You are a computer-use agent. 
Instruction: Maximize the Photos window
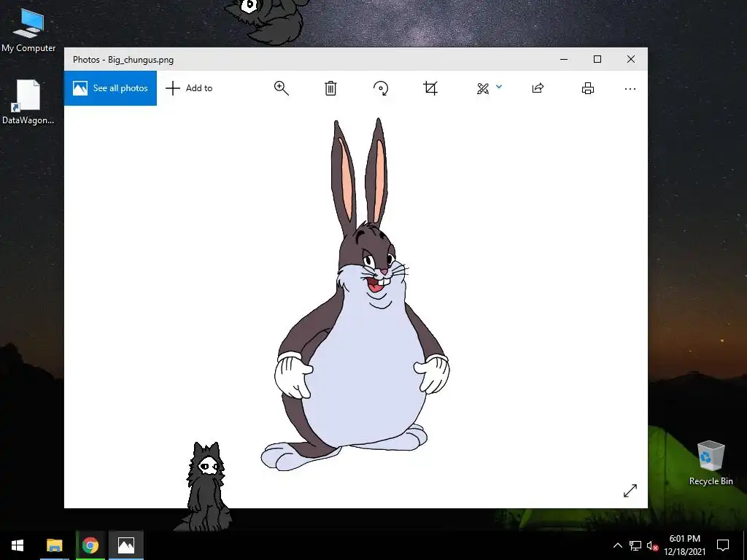(x=597, y=59)
